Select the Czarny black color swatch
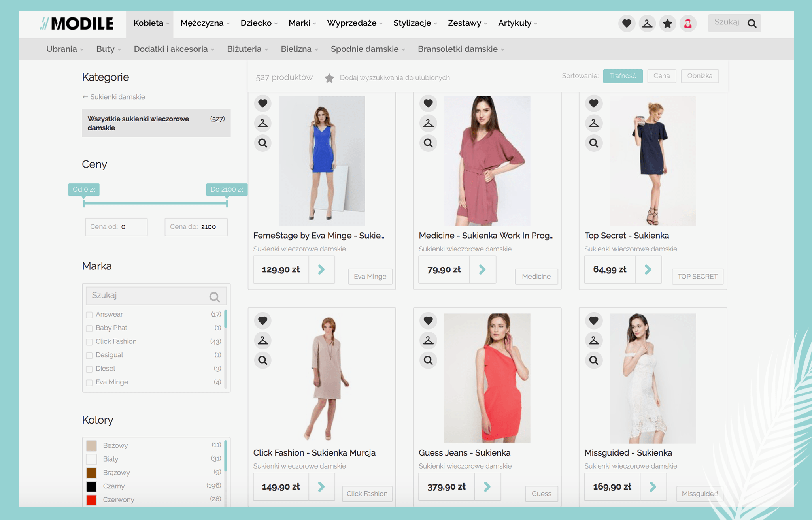The width and height of the screenshot is (812, 520). 91,486
